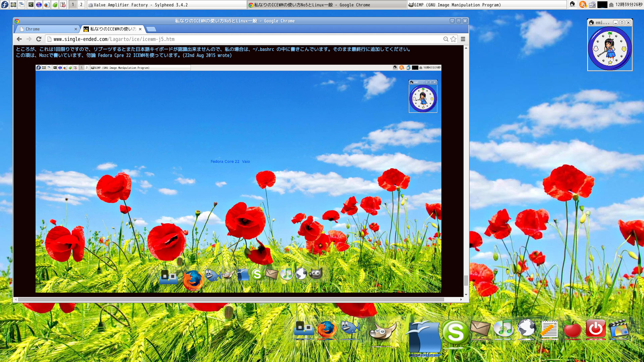Open the terminal launcher in the taskbar
Screen dimensions: 644x362
[31, 5]
